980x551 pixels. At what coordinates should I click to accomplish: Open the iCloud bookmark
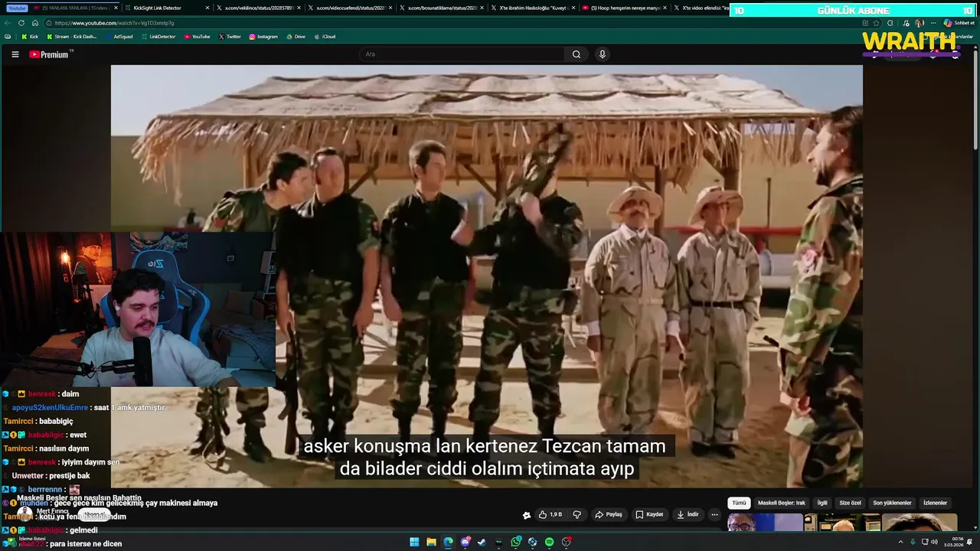coord(325,37)
